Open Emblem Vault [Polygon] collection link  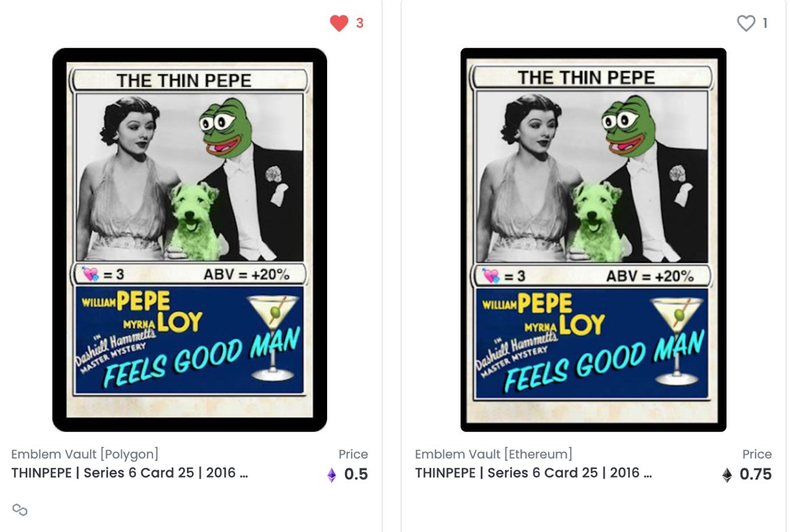coord(85,454)
